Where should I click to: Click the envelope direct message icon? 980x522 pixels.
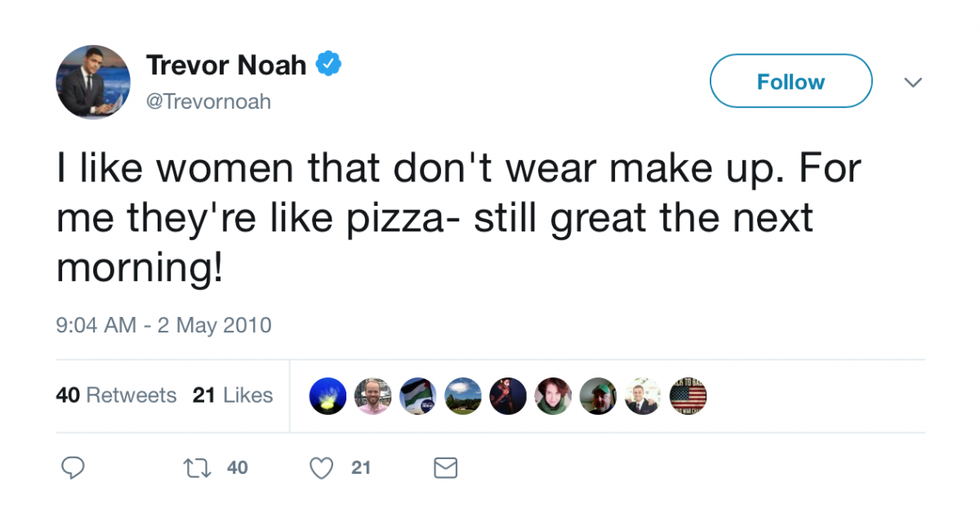coord(445,468)
